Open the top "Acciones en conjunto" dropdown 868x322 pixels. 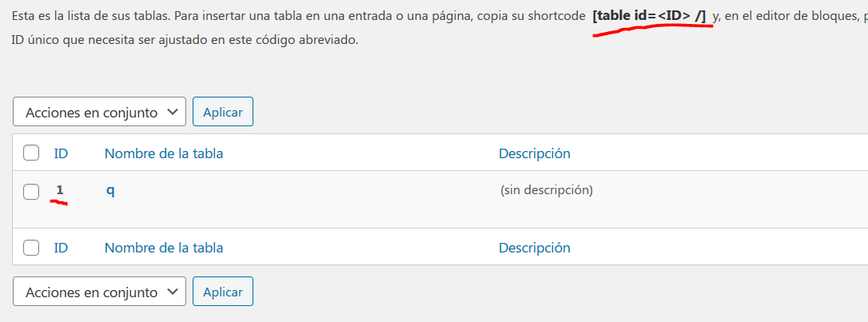(99, 112)
